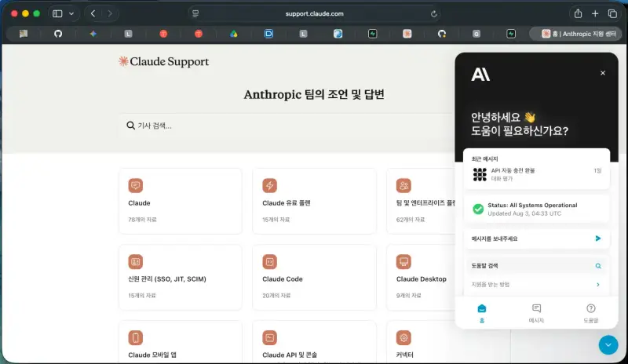Image resolution: width=628 pixels, height=364 pixels.
Task: Click the monitor icon on Claude Desktop card
Action: point(403,262)
